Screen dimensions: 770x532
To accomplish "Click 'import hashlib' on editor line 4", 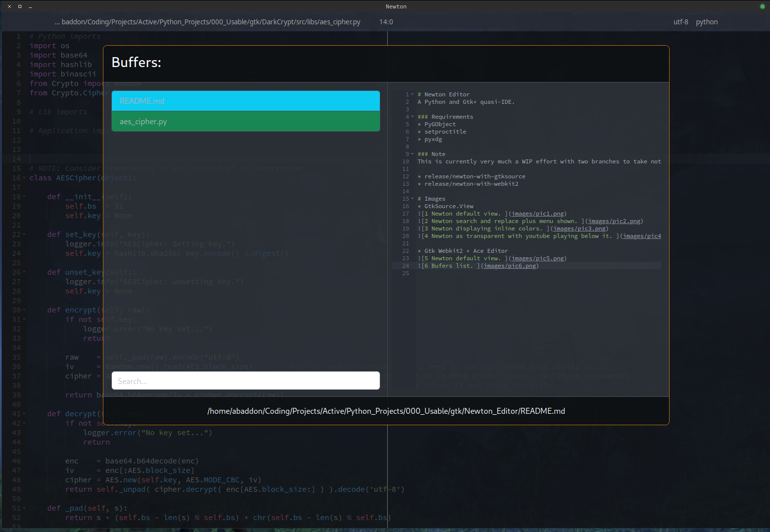I will (61, 65).
